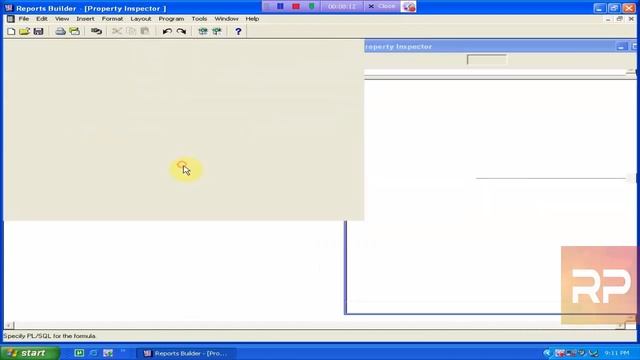Click the taskbar clock showing 9:11 PM

pos(617,353)
